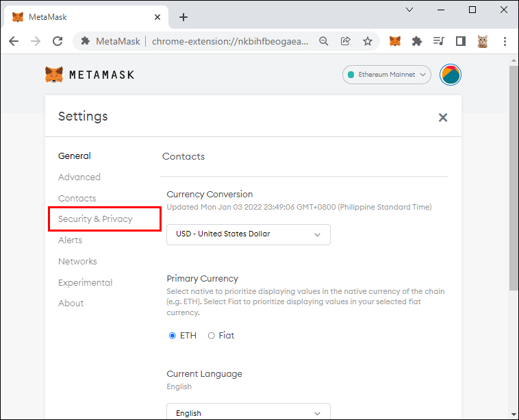
Task: Close the Settings panel with X
Action: [x=443, y=117]
